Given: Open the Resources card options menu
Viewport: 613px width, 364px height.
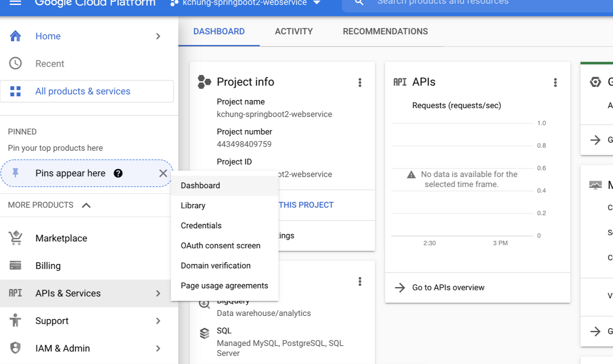Looking at the screenshot, I should (360, 282).
